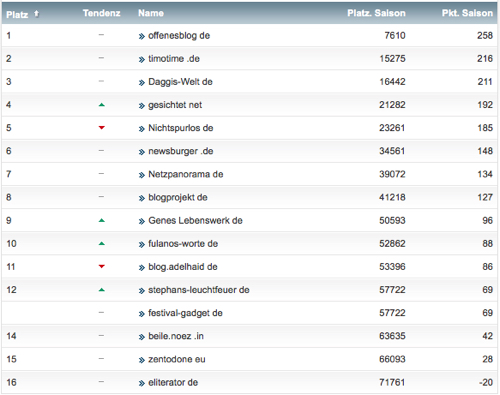Open the offenesblog de link

point(179,35)
